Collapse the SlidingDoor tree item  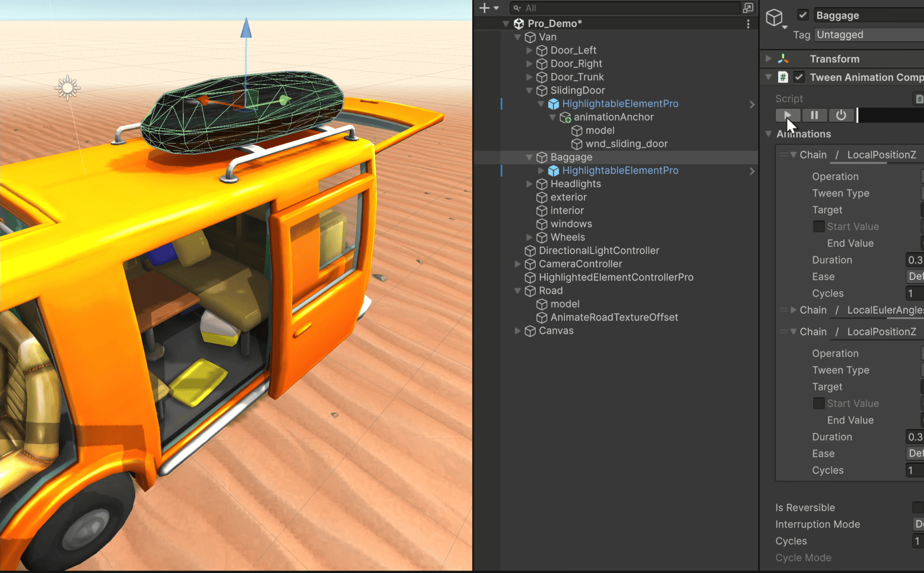coord(530,91)
